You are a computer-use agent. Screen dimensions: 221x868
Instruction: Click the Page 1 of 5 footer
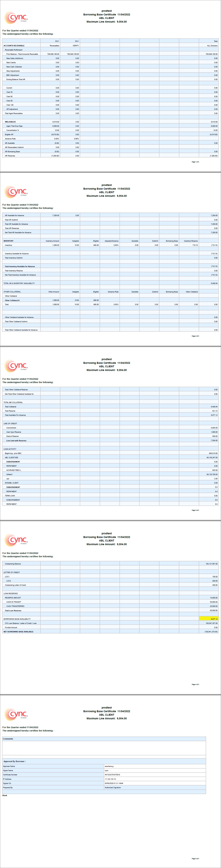(195, 162)
